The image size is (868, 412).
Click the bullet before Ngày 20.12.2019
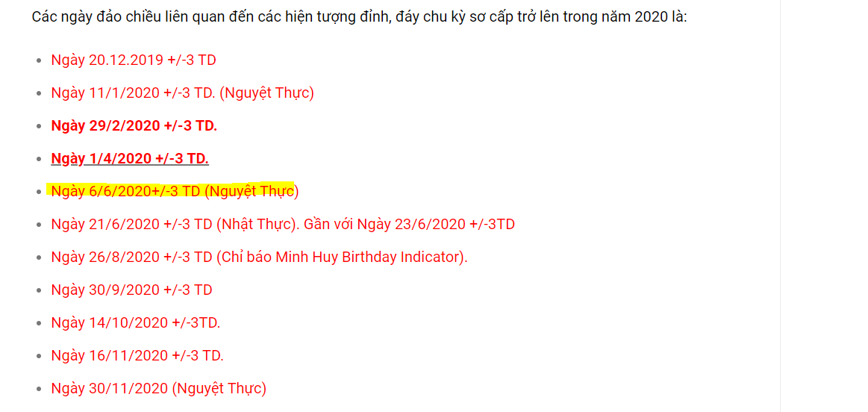38,60
